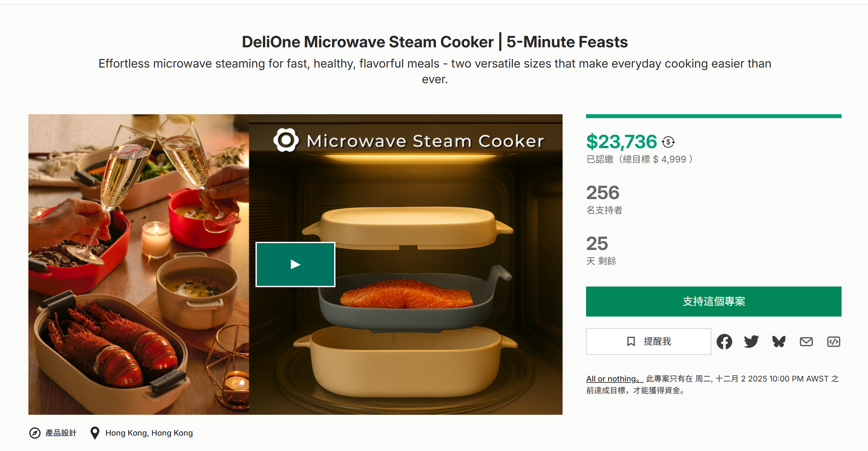
Task: Click the currency conversion icon beside $23,736
Action: [x=668, y=142]
